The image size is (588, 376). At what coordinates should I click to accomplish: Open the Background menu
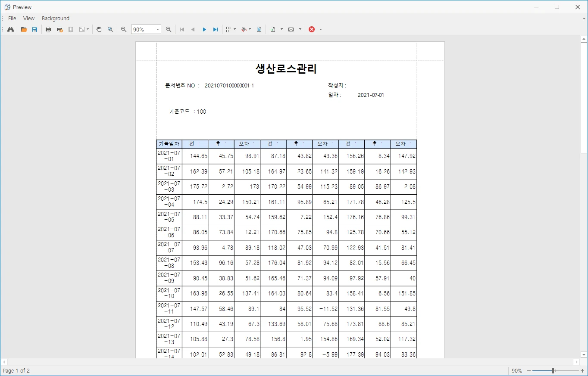click(55, 18)
